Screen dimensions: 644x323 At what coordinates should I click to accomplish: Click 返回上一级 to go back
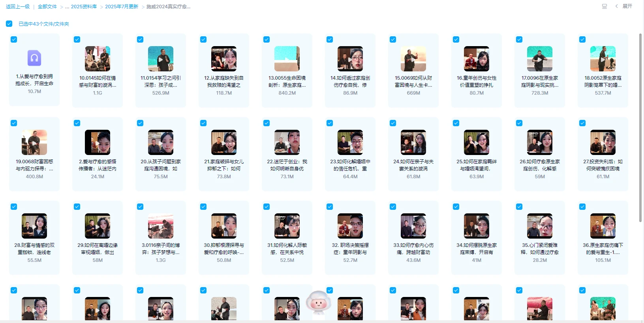pyautogui.click(x=18, y=7)
